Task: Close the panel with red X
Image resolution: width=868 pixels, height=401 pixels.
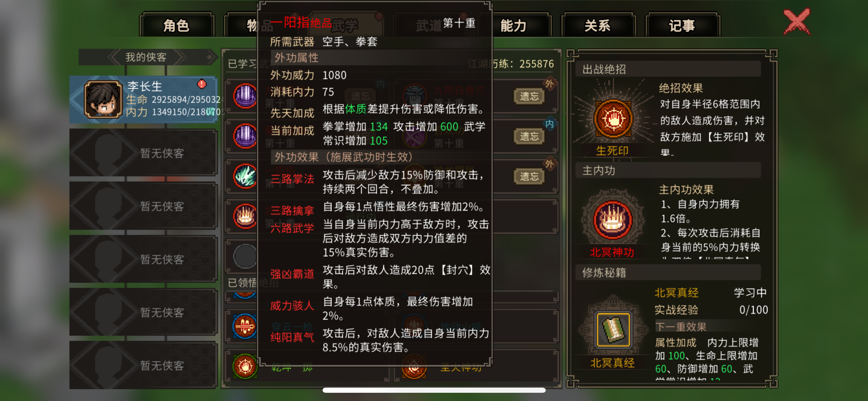Action: tap(797, 22)
